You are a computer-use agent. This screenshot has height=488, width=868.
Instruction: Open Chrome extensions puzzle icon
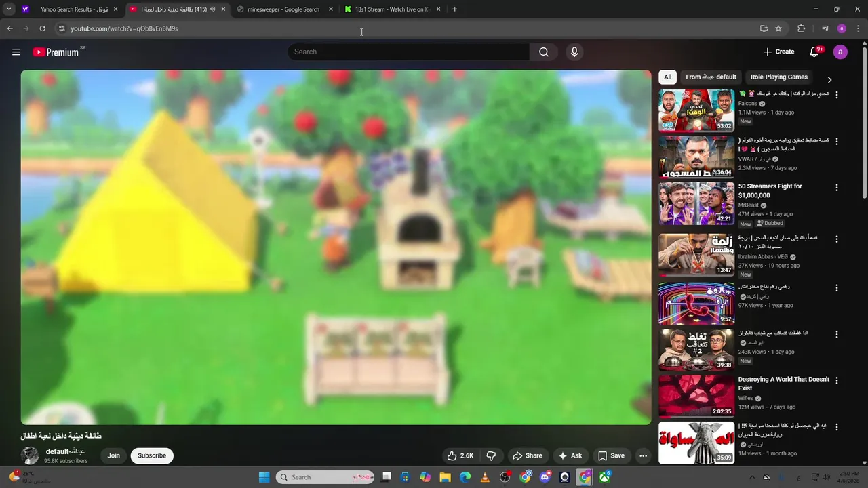pos(801,28)
